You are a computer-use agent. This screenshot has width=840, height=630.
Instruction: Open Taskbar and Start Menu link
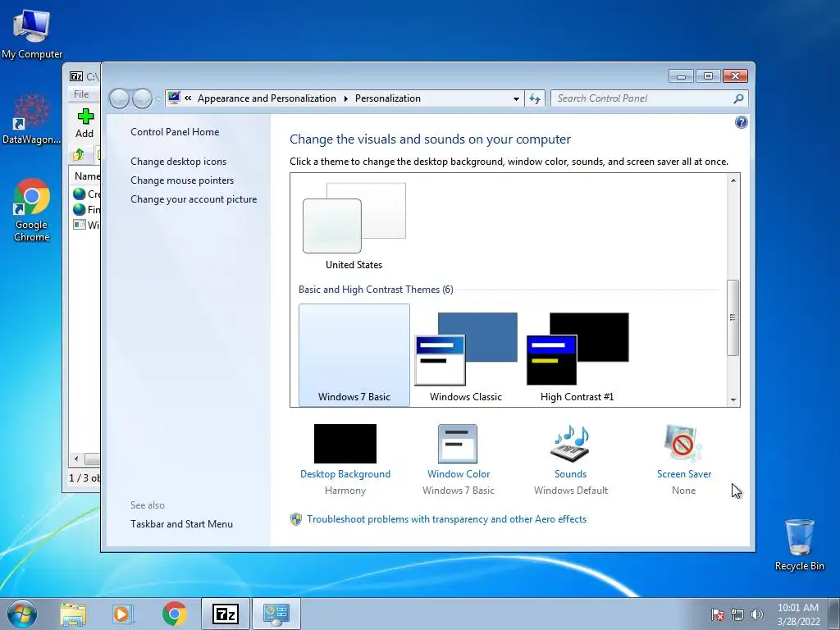click(x=181, y=524)
